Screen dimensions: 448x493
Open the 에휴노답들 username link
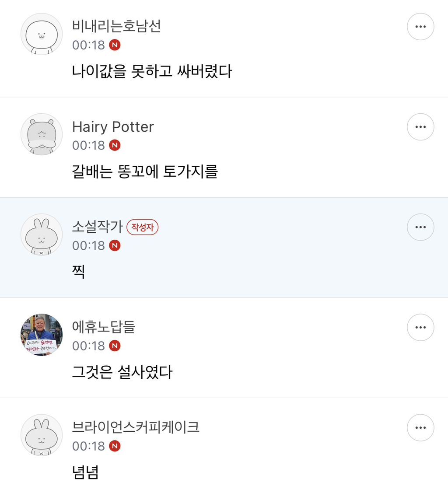(104, 327)
